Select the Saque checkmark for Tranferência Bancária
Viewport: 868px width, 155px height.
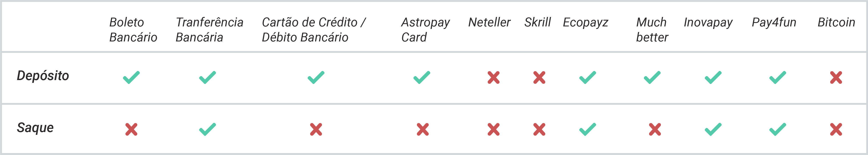[x=208, y=129]
